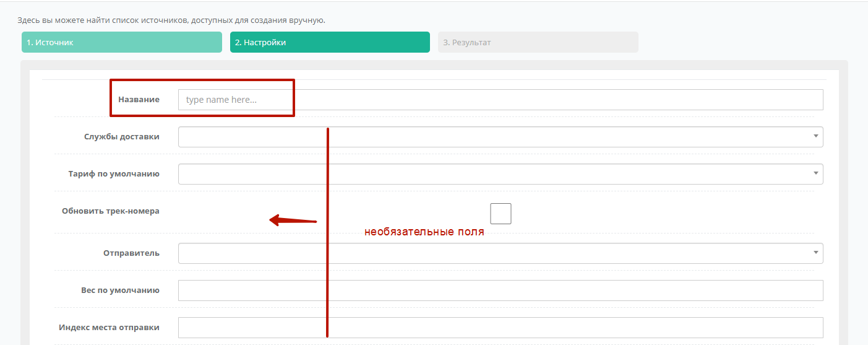Click the Службы доставки label
The height and width of the screenshot is (345, 868).
[x=122, y=136]
